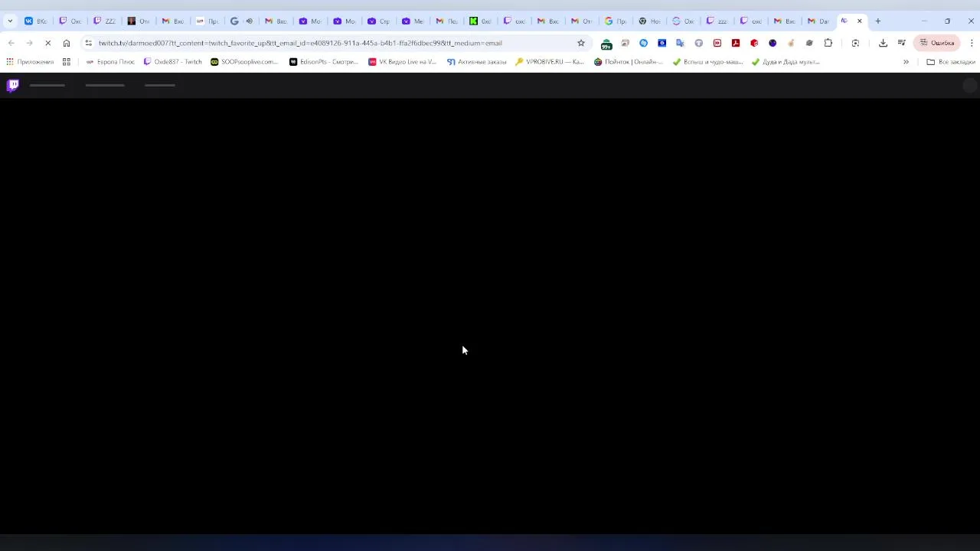Open media playback controls icon
This screenshot has width=980, height=551.
coord(901,43)
